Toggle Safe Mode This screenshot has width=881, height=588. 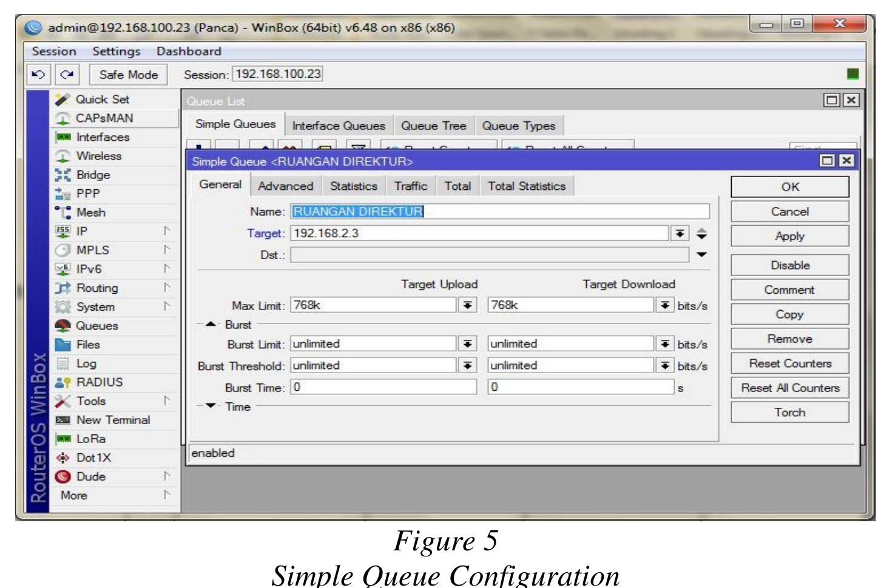128,75
